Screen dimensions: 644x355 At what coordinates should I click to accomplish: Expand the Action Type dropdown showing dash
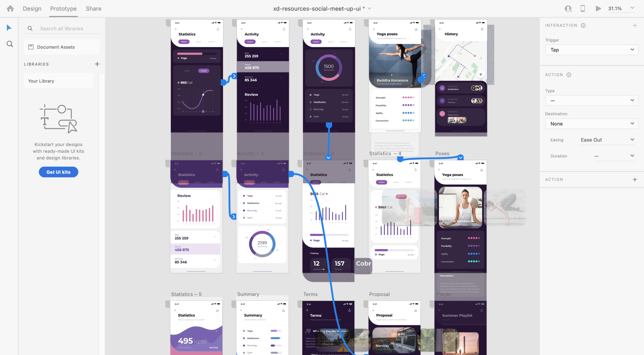pyautogui.click(x=591, y=101)
